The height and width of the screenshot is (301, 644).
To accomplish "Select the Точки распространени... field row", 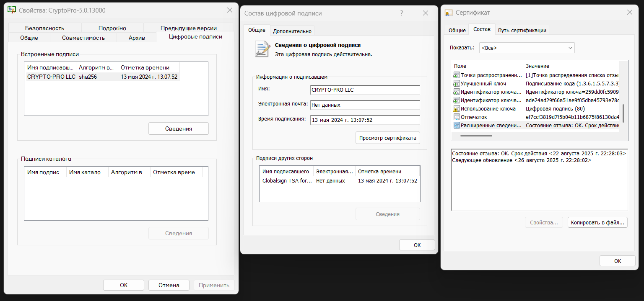I will pos(535,75).
